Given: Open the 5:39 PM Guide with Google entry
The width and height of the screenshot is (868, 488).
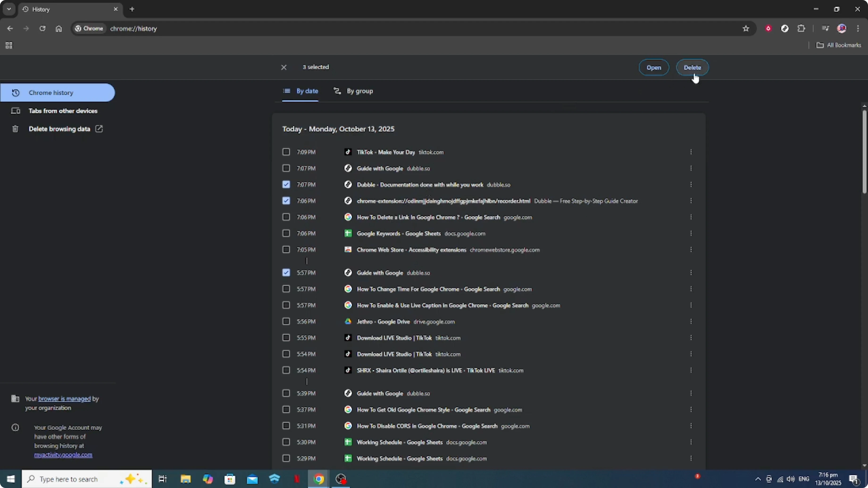Looking at the screenshot, I should 380,393.
